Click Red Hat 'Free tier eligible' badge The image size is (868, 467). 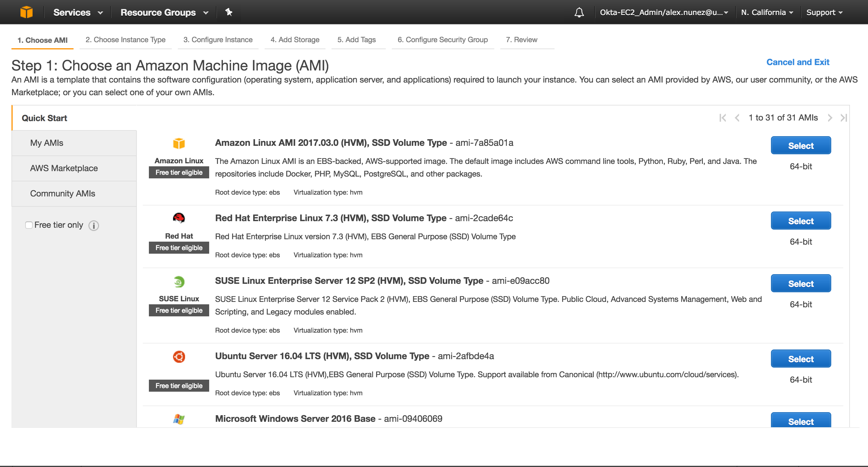(x=179, y=248)
